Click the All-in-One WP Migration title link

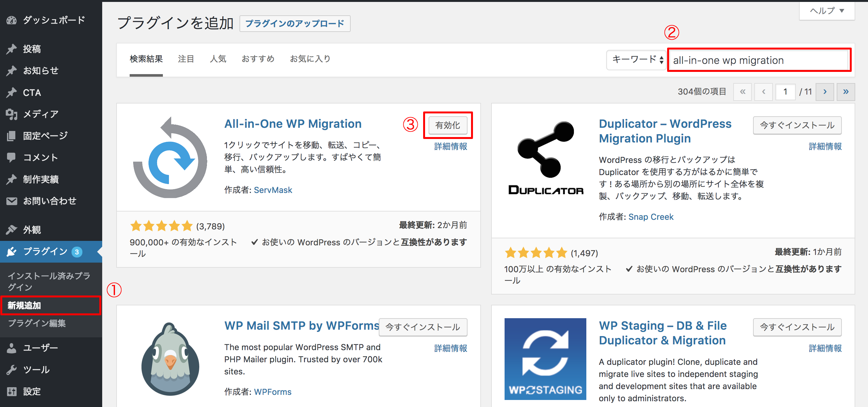(293, 124)
